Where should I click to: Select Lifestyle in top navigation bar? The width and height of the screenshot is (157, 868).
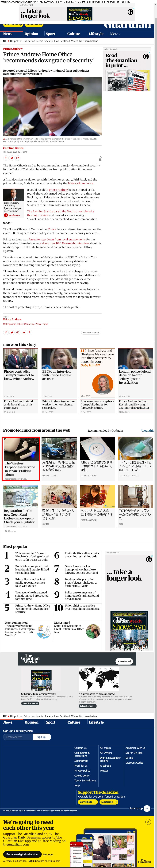tap(96, 34)
